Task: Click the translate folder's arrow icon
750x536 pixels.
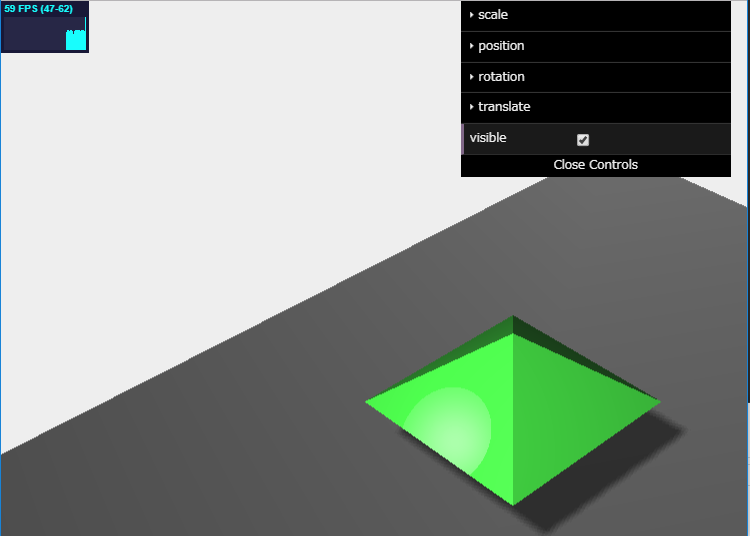Action: pyautogui.click(x=471, y=107)
